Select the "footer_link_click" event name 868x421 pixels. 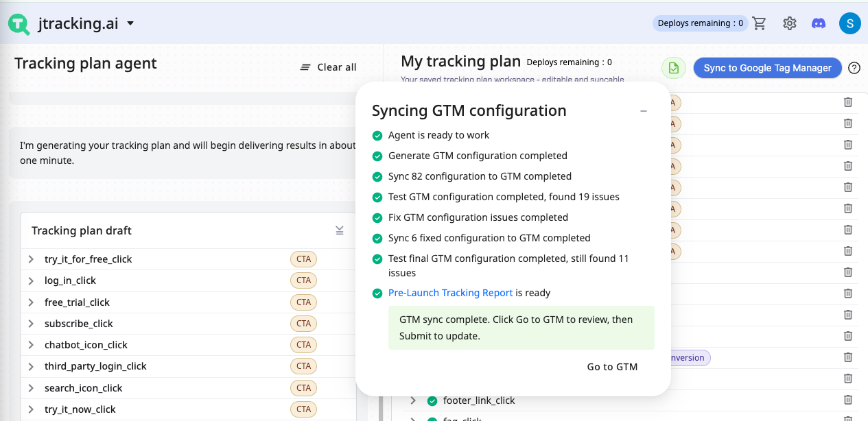[479, 400]
